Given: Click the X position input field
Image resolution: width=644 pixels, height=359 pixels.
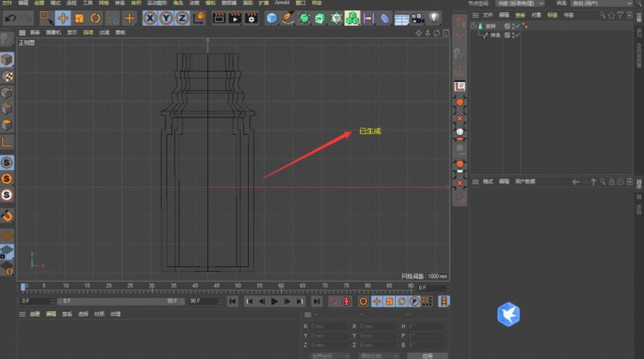Looking at the screenshot, I should click(328, 327).
